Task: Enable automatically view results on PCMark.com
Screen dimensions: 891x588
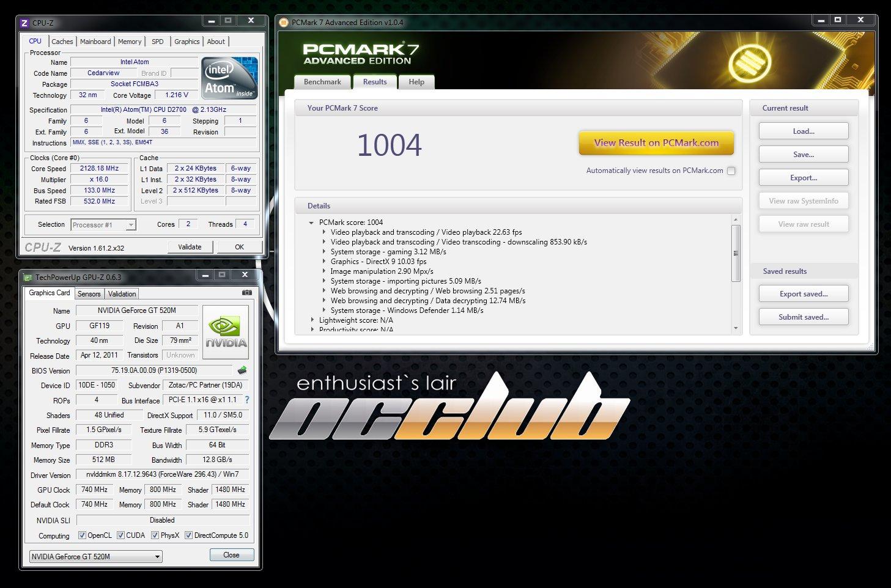Action: click(731, 171)
